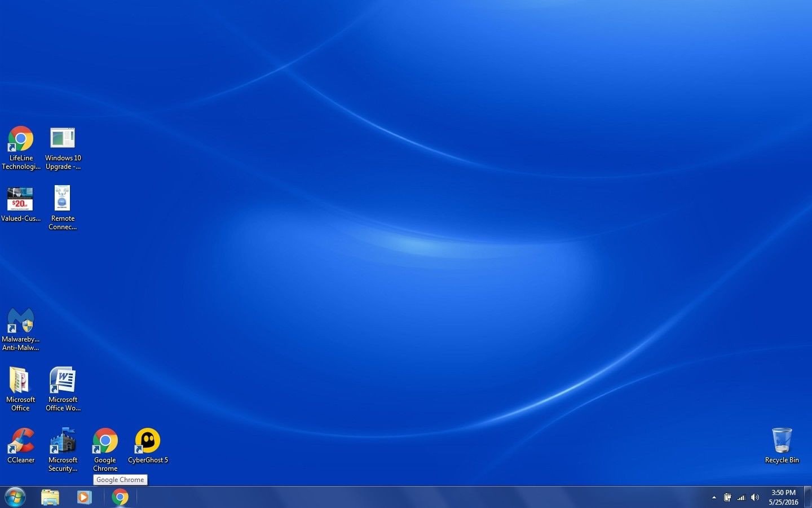The width and height of the screenshot is (812, 508).
Task: Open the volume speaker control
Action: [755, 497]
